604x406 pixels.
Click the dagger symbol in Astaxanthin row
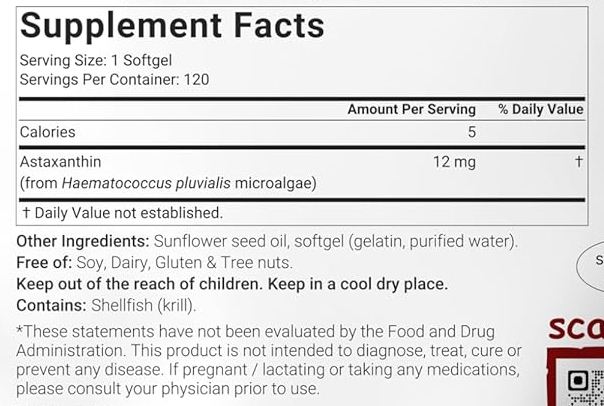click(x=579, y=162)
